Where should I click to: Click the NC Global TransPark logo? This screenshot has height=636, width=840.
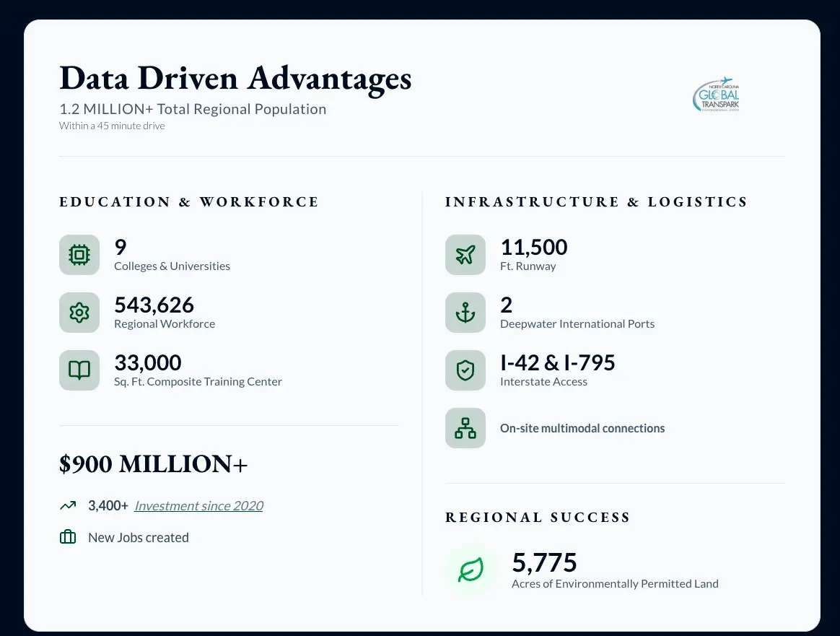pyautogui.click(x=716, y=95)
